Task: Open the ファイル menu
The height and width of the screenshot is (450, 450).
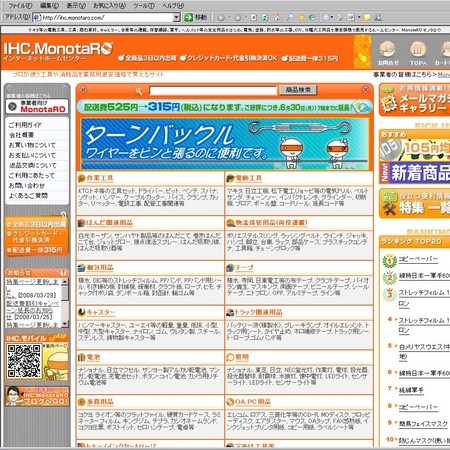Action: [20, 6]
